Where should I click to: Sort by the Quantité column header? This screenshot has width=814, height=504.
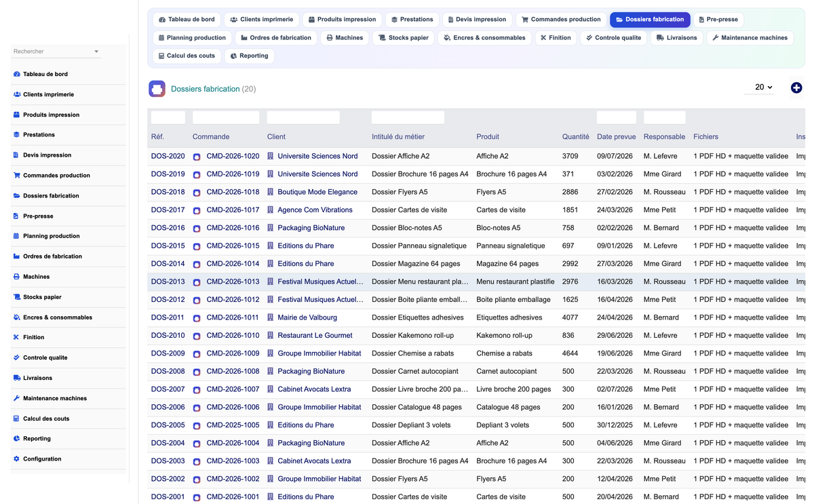click(575, 137)
